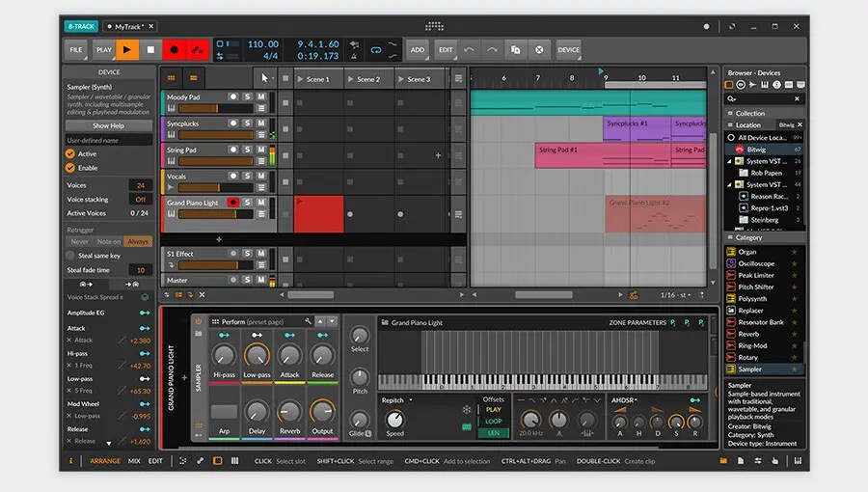The image size is (868, 492).
Task: Click the circled X delete icon
Action: (539, 50)
